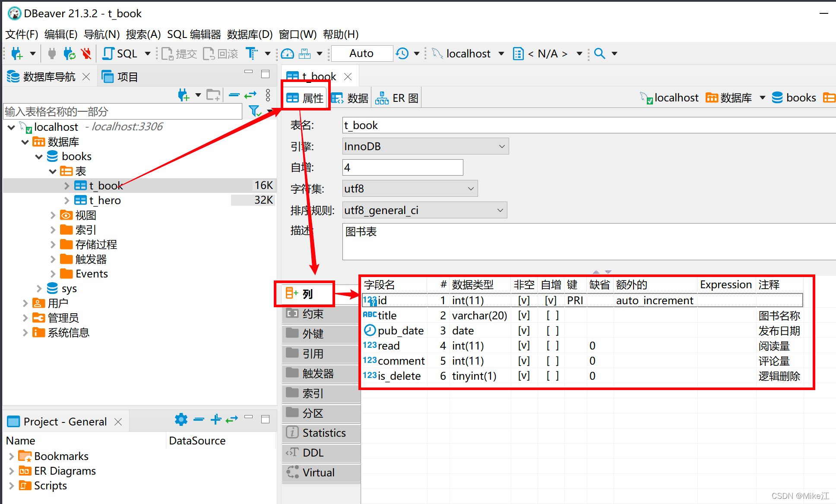Click the Project panel collapse minus icon

199,419
